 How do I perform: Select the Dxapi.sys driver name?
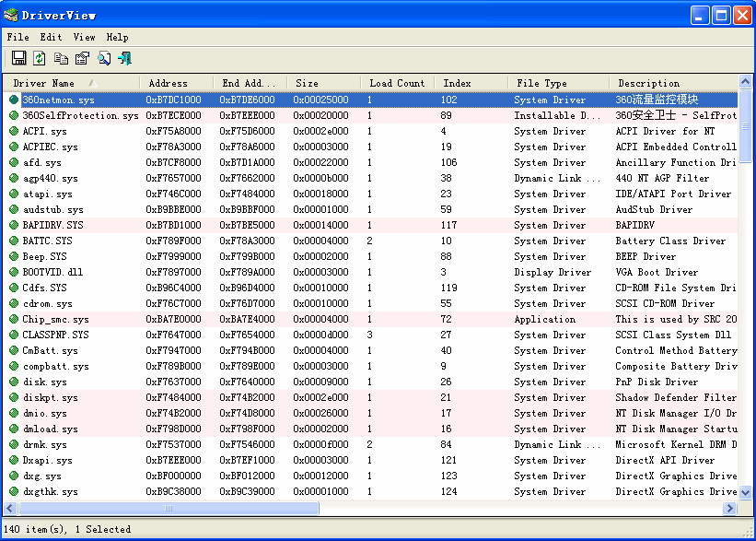tap(47, 461)
